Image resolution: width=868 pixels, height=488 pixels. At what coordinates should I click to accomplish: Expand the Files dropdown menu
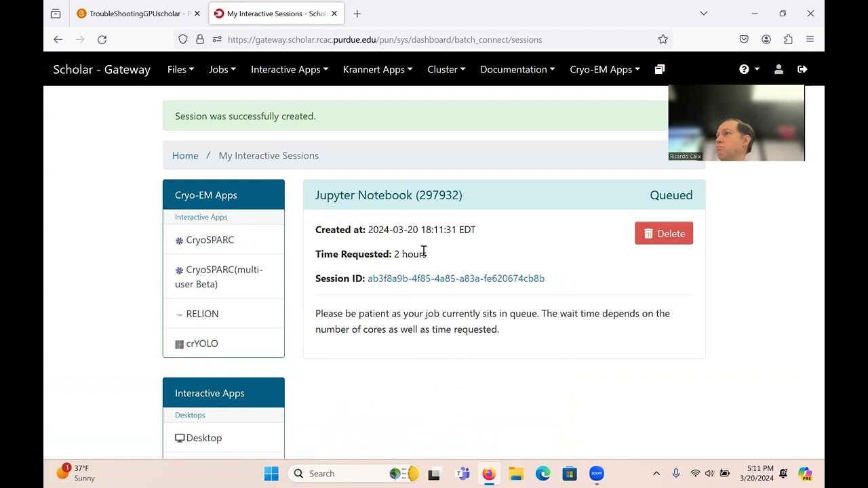pos(180,69)
